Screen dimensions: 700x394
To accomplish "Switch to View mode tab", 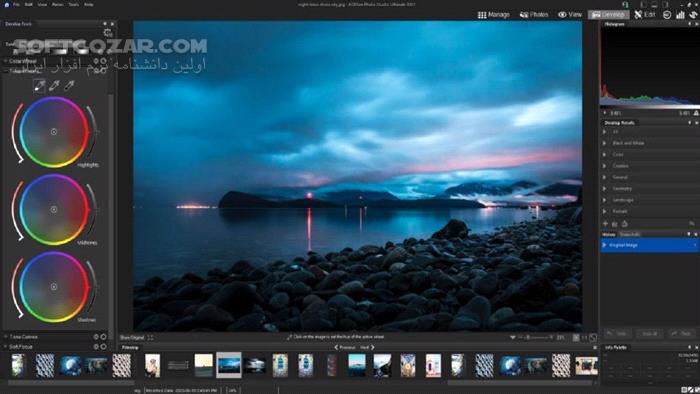I will click(570, 15).
